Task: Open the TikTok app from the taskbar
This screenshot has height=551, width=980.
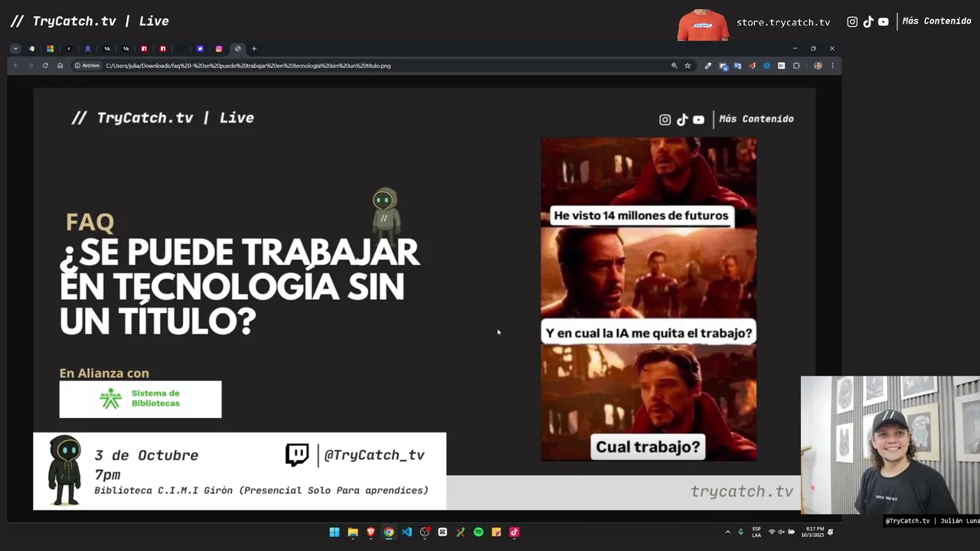Action: pyautogui.click(x=514, y=532)
